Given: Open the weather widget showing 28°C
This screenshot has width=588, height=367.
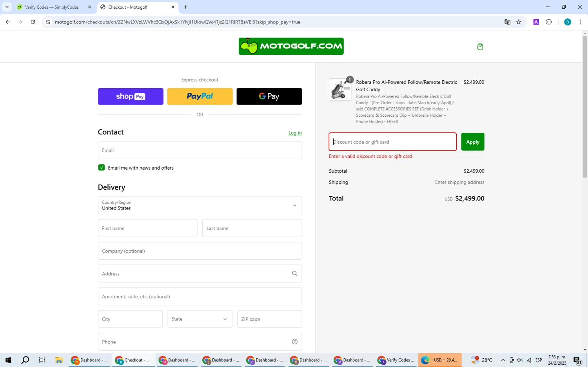Looking at the screenshot, I should 482,360.
